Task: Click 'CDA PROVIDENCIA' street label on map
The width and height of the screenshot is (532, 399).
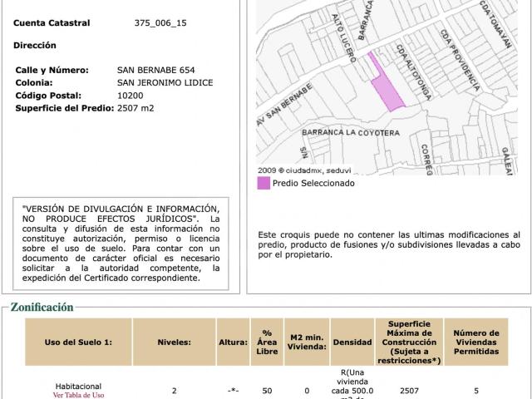Action: 460,60
